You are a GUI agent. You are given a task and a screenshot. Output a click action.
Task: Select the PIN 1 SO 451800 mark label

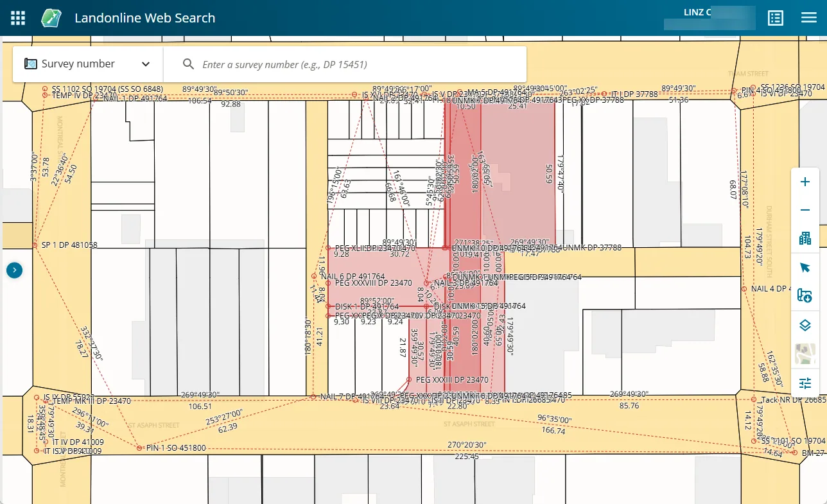click(176, 448)
